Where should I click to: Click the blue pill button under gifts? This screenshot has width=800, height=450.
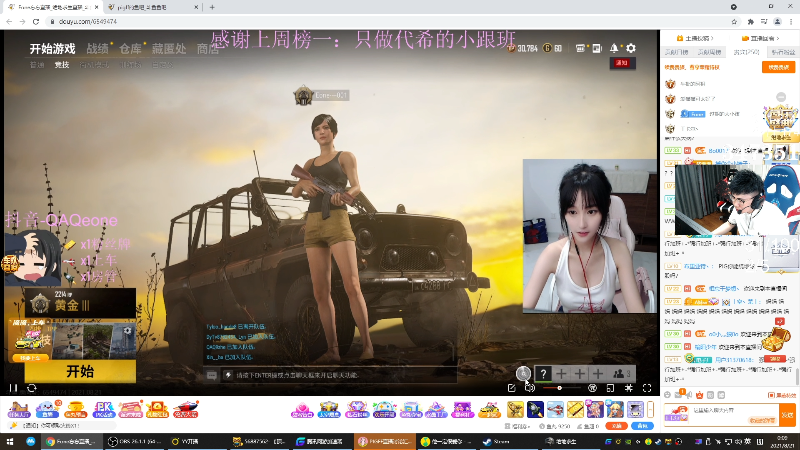click(x=642, y=426)
